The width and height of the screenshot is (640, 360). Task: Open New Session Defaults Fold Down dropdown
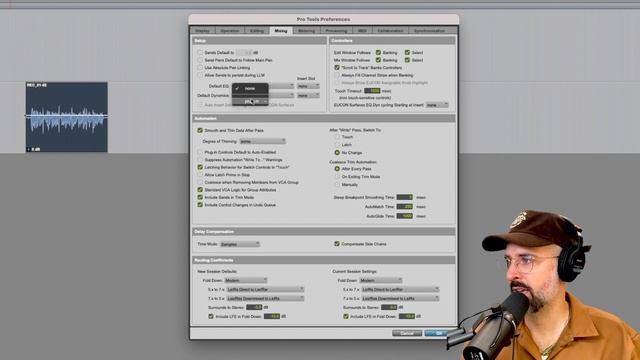[245, 280]
